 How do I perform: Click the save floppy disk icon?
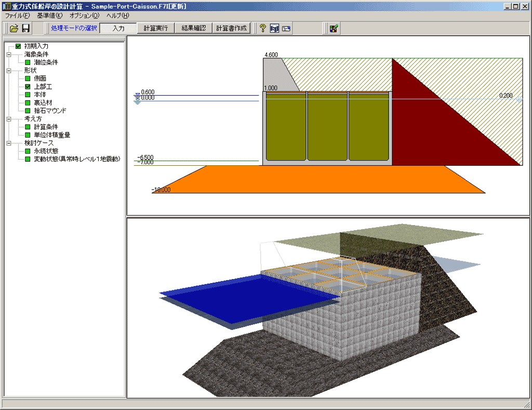click(x=25, y=28)
